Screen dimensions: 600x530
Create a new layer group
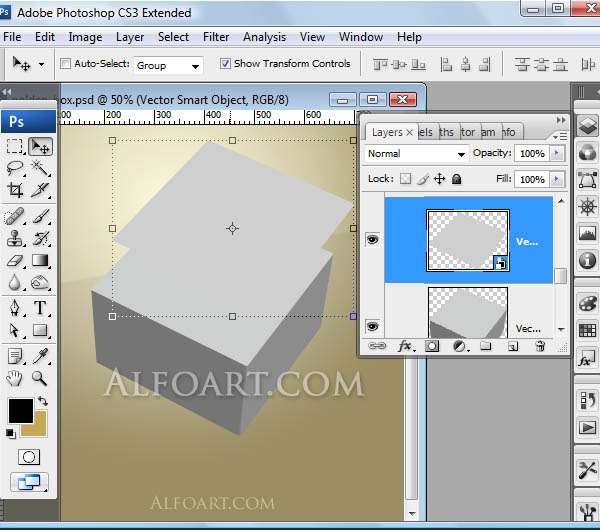coord(486,346)
